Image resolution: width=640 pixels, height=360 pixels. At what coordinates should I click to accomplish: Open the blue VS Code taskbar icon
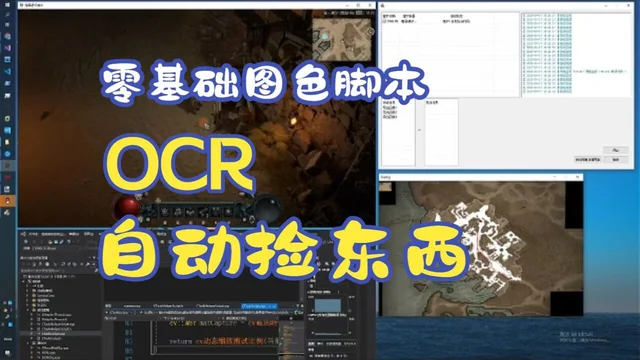tap(7, 71)
